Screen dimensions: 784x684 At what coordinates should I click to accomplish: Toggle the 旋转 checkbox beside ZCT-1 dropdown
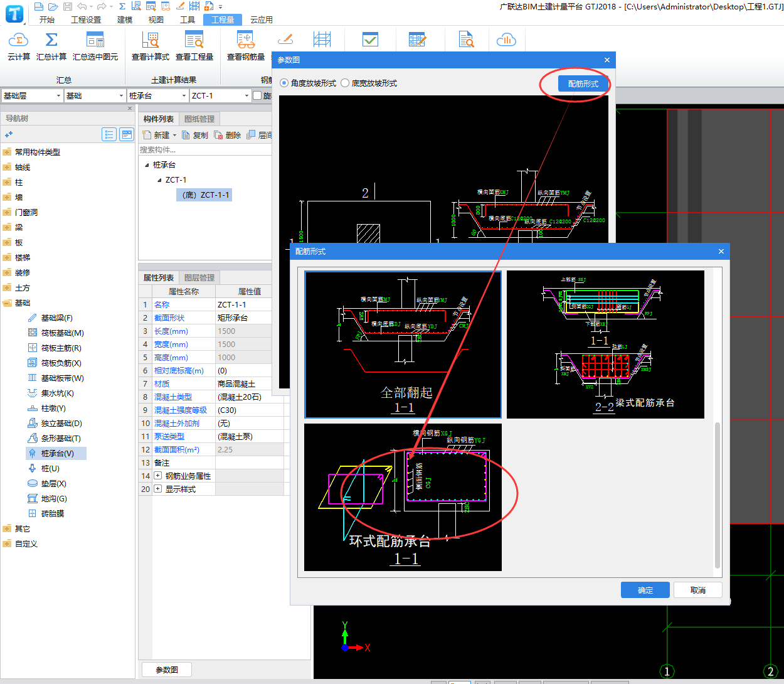(x=257, y=95)
